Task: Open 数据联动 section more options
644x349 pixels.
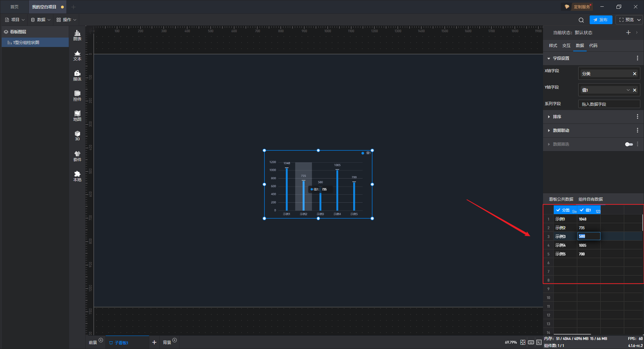Action: pyautogui.click(x=637, y=130)
